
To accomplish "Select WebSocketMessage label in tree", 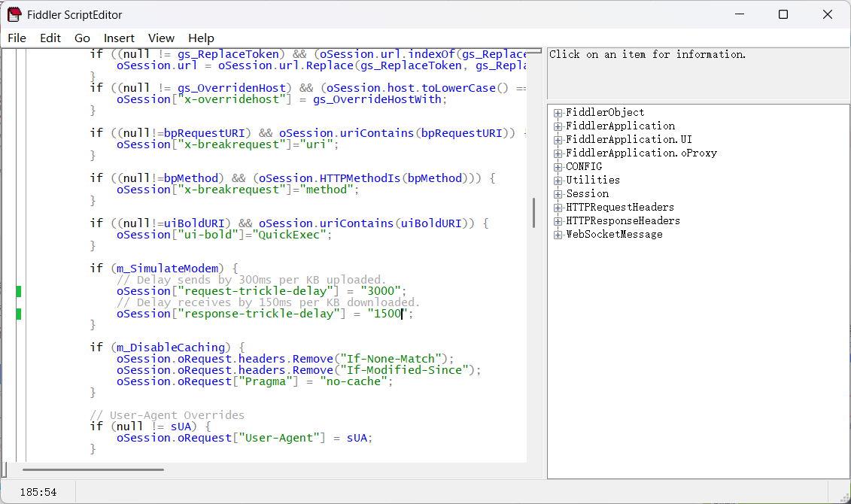I will (614, 235).
